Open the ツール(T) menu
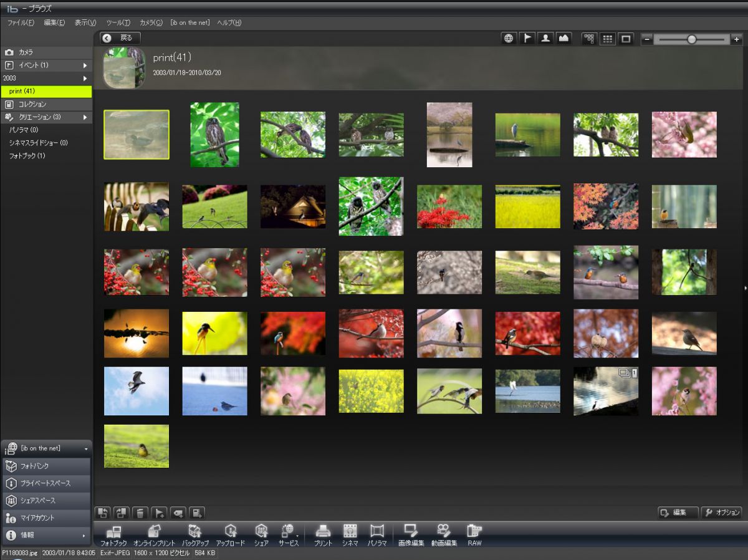 tap(118, 22)
